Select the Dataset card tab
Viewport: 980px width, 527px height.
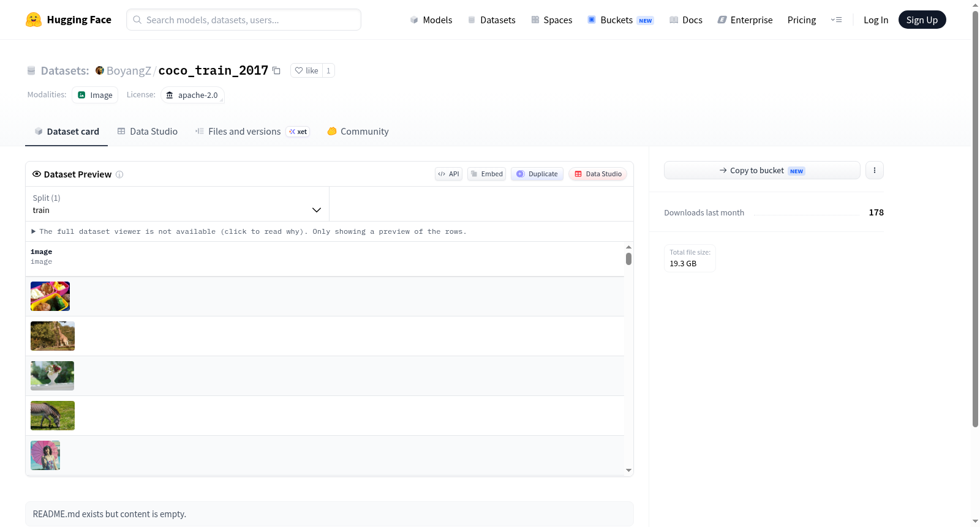point(67,132)
